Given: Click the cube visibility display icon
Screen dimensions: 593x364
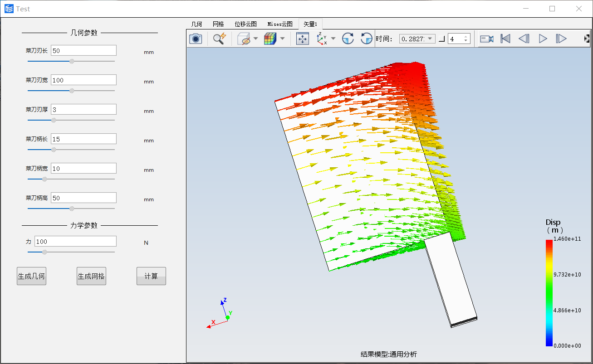Looking at the screenshot, I should (244, 39).
